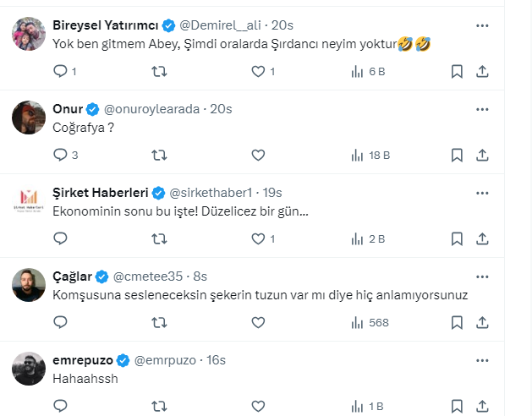This screenshot has height=416, width=532.
Task: Share the Şirket Haberleri tweet
Action: [x=482, y=238]
